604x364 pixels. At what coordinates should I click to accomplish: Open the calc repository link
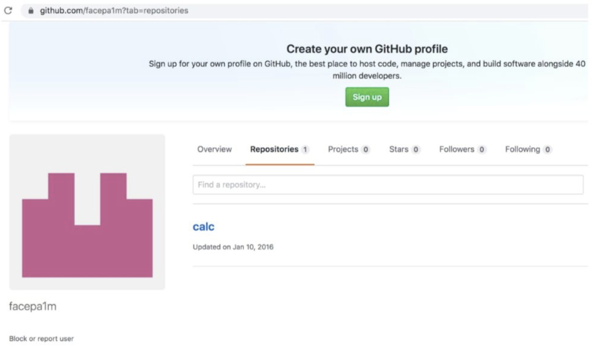coord(203,227)
